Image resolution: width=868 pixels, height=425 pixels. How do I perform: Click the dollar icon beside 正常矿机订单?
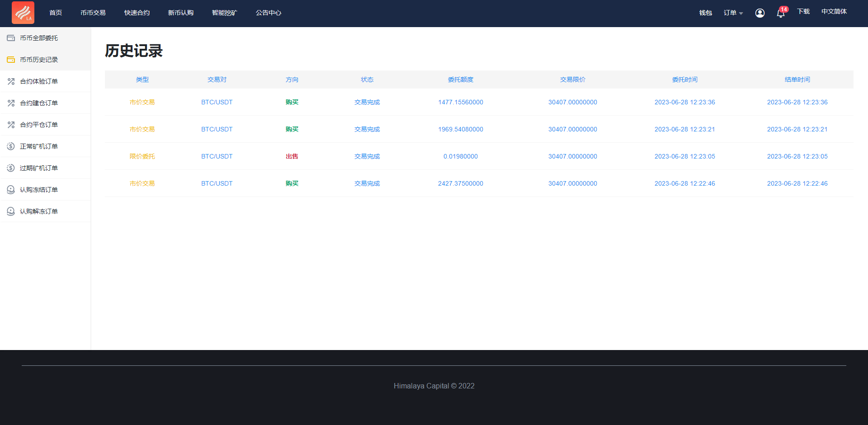[11, 146]
